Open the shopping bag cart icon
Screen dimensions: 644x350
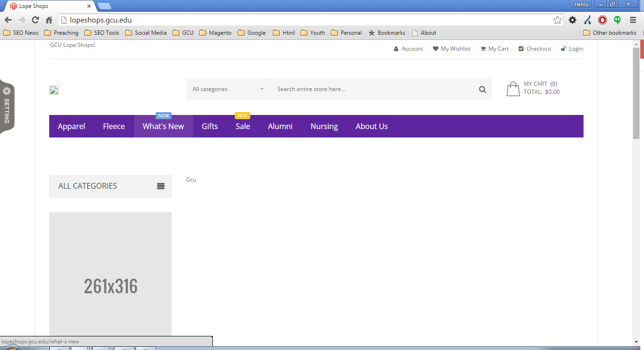(x=513, y=89)
